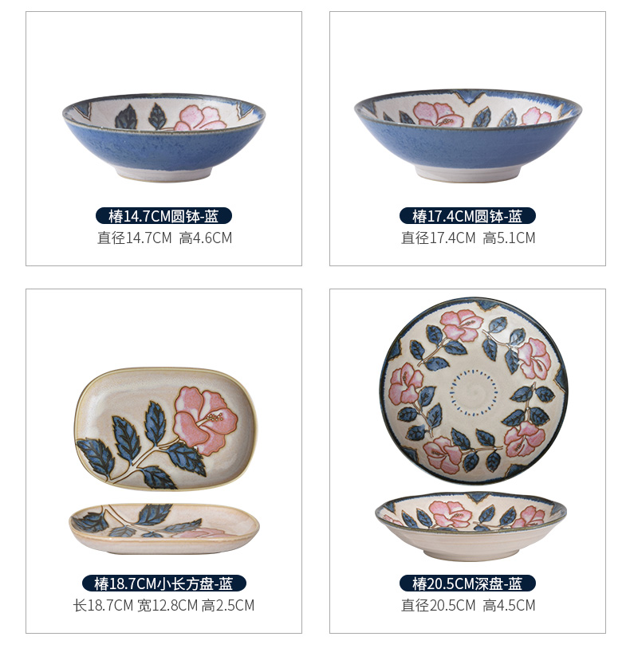Click dimensions text 长18.7CM 宽12.8CM 高2.5CM

(163, 605)
